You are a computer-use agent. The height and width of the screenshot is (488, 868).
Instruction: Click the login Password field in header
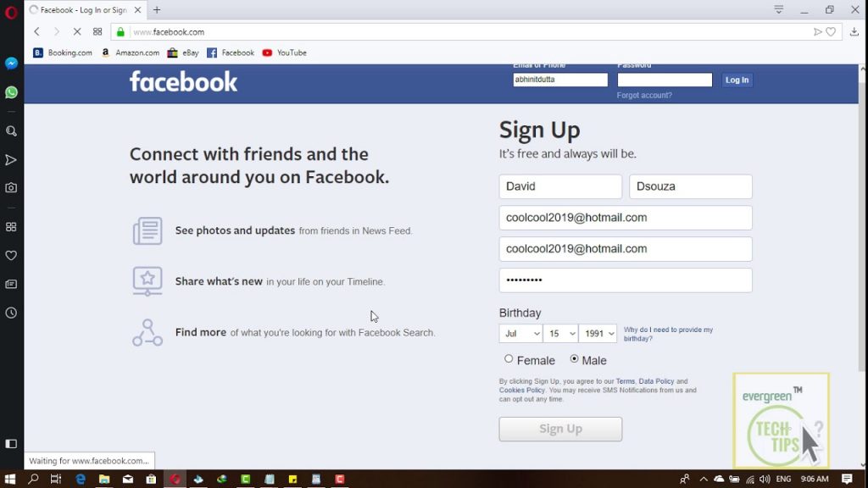(x=665, y=80)
